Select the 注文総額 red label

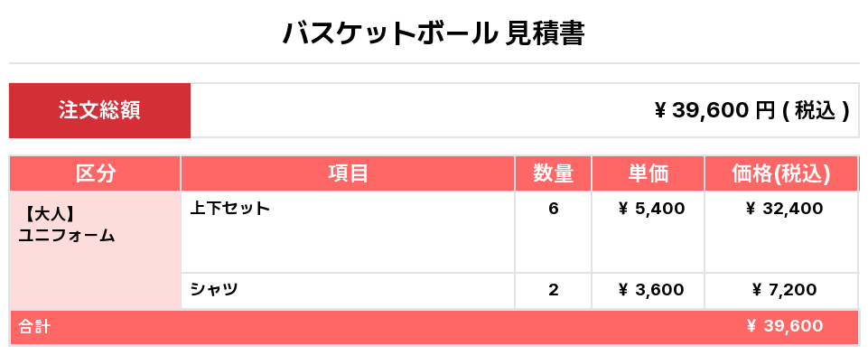(99, 111)
